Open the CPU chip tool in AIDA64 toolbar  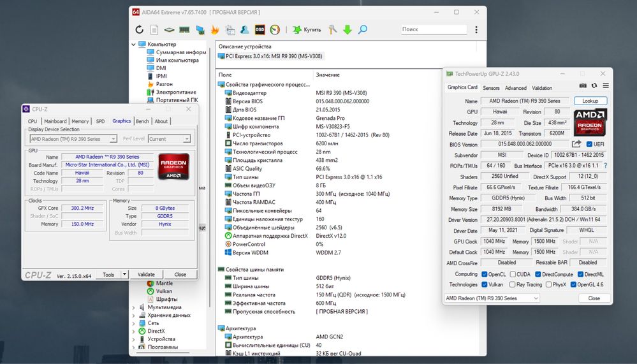pyautogui.click(x=169, y=30)
